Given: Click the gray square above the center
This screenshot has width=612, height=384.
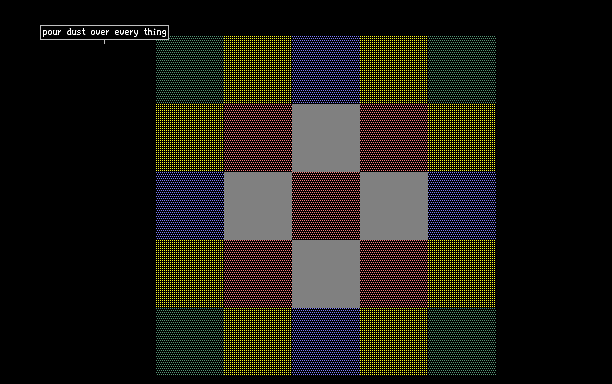Looking at the screenshot, I should pyautogui.click(x=326, y=138).
